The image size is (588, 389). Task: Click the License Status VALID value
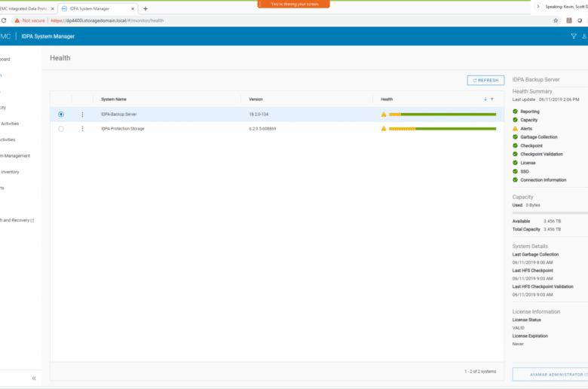pyautogui.click(x=518, y=328)
